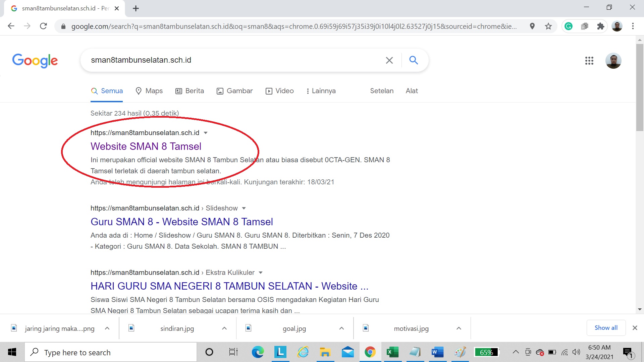Open the Extensions puzzle piece menu

(x=601, y=26)
